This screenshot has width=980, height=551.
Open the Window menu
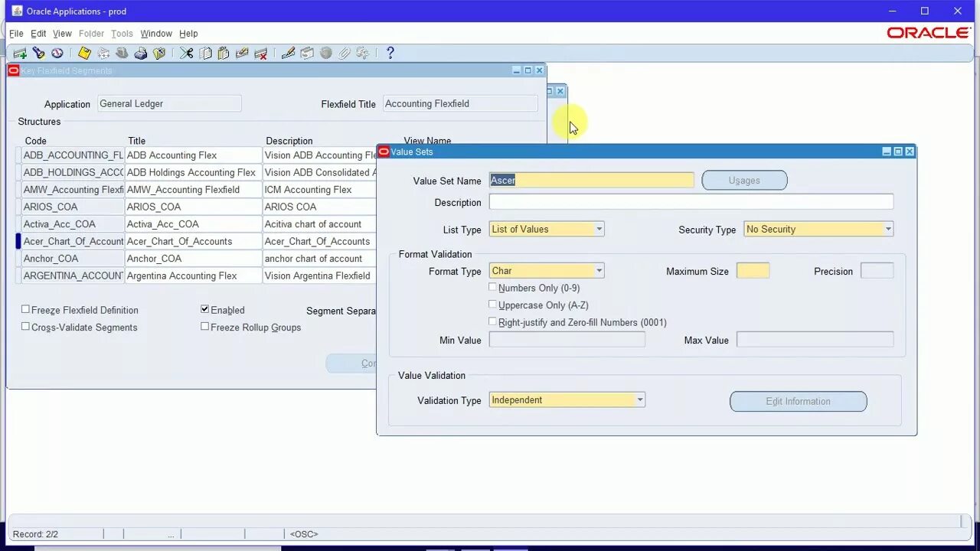click(x=156, y=34)
